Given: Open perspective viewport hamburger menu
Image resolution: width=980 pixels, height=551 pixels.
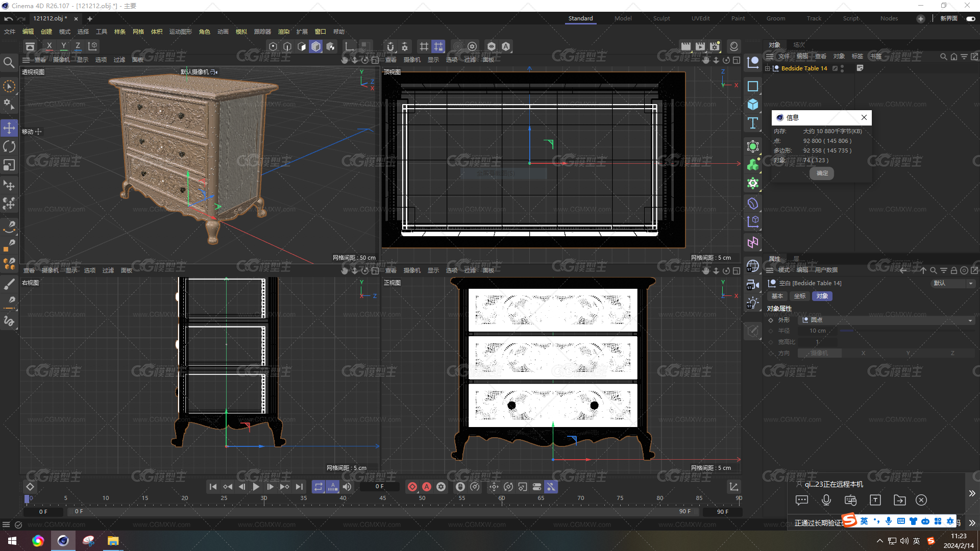Looking at the screenshot, I should pyautogui.click(x=26, y=60).
